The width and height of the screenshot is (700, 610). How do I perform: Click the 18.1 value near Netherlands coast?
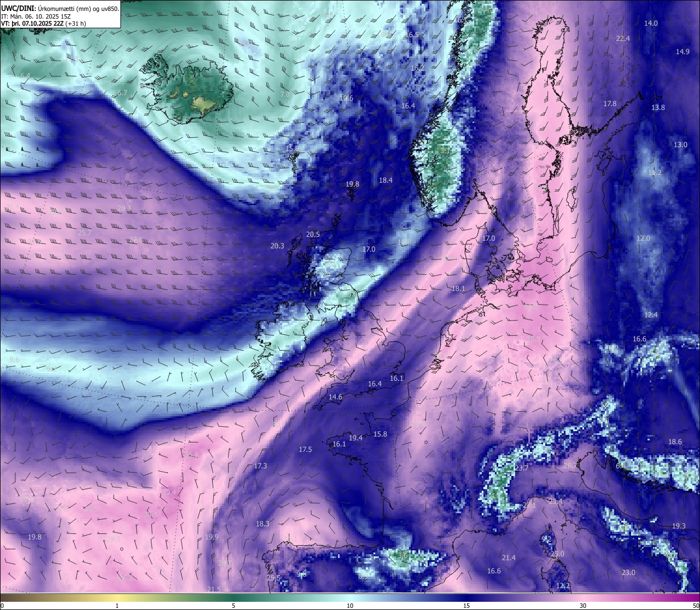point(458,289)
